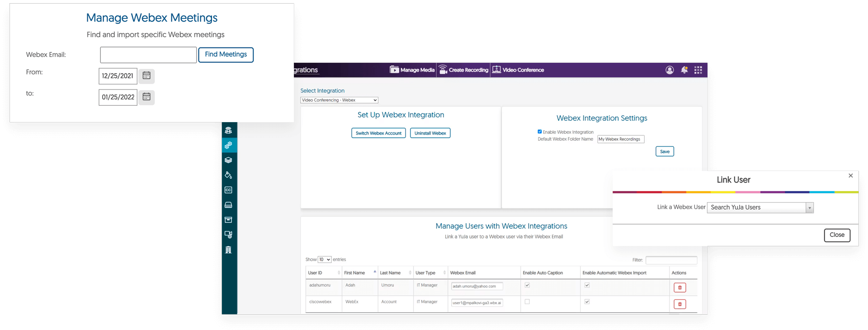Click the Find Meetings button
This screenshot has height=330, width=868.
point(226,55)
